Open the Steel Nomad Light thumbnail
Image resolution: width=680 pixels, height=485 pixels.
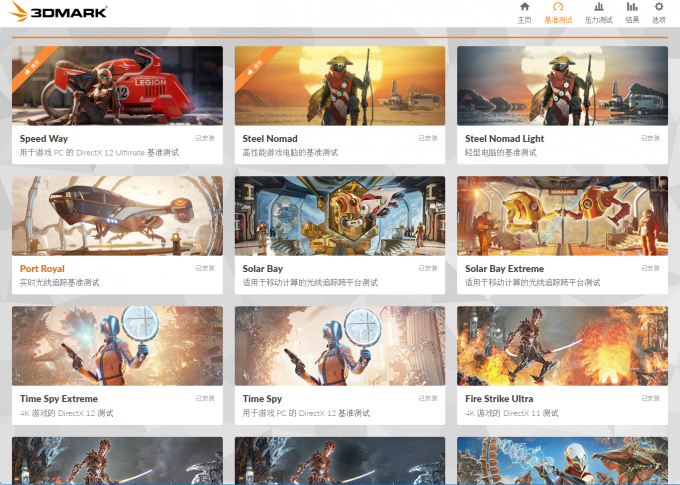click(562, 86)
